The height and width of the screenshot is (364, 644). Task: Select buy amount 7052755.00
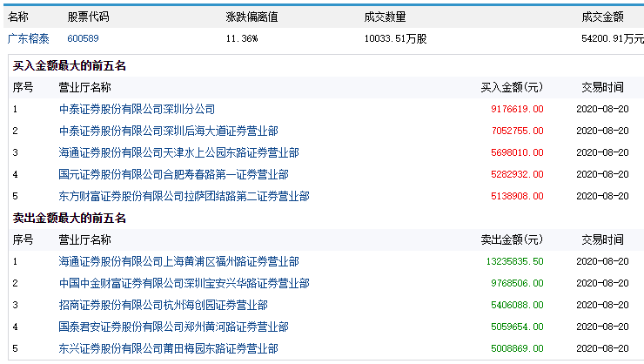click(x=518, y=131)
